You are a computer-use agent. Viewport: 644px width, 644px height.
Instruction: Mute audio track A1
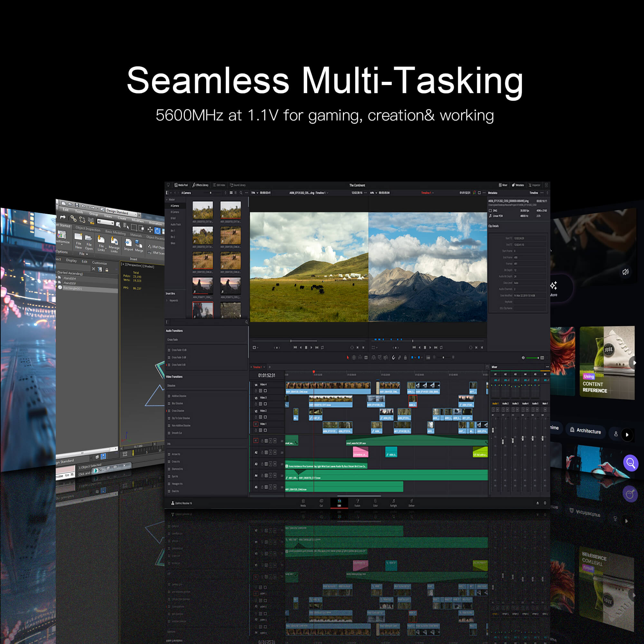pyautogui.click(x=275, y=441)
